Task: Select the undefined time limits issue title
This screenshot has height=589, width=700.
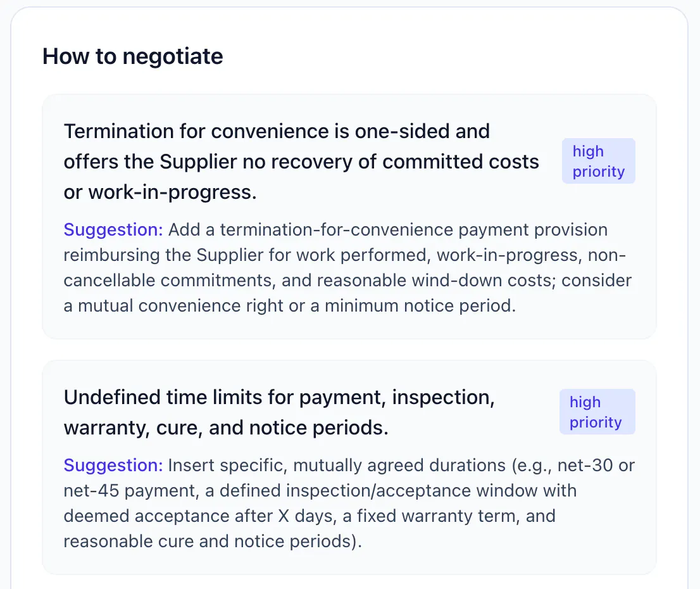Action: (280, 412)
